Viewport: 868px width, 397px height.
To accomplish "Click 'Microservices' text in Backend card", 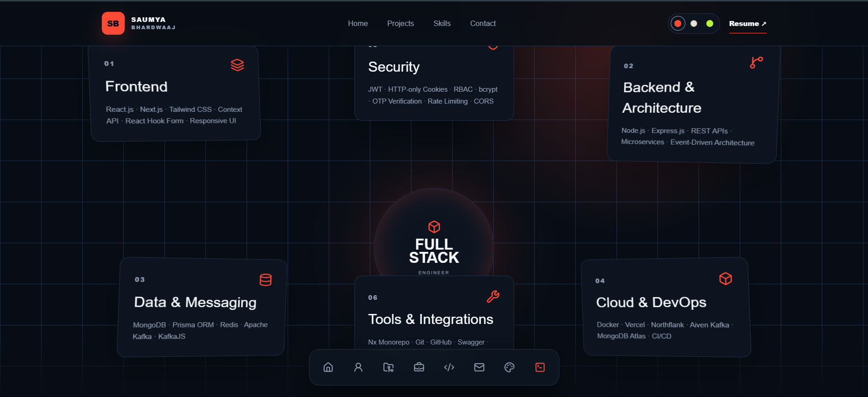I will pos(642,142).
